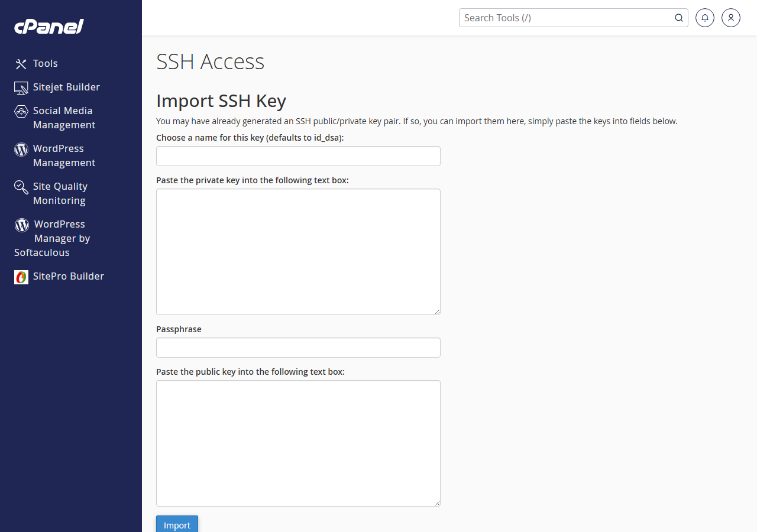Open SitePro Builder in sidebar
This screenshot has width=757, height=532.
[x=69, y=276]
